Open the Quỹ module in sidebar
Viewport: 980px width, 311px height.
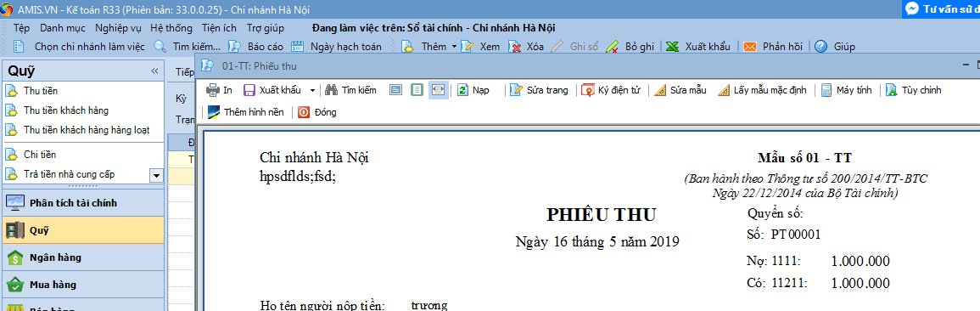pyautogui.click(x=82, y=229)
